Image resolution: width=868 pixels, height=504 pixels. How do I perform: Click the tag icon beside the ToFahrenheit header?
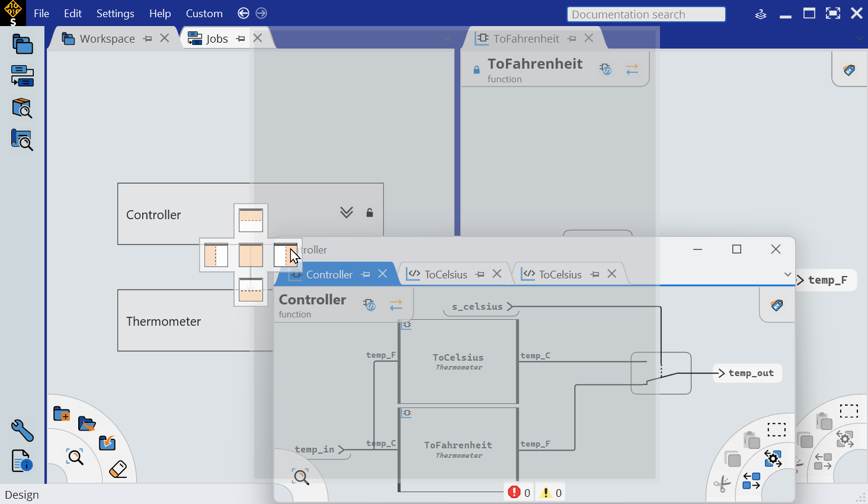pos(849,70)
